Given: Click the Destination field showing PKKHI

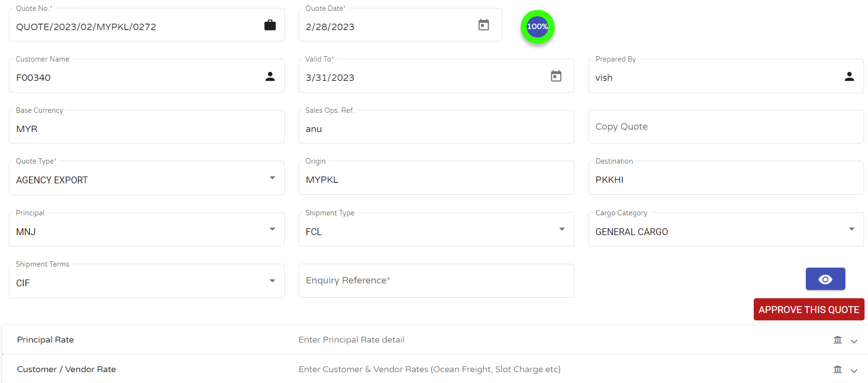Looking at the screenshot, I should (x=726, y=178).
